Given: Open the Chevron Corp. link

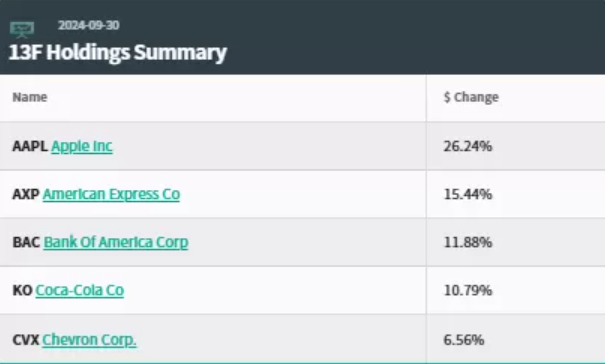Looking at the screenshot, I should click(89, 340).
